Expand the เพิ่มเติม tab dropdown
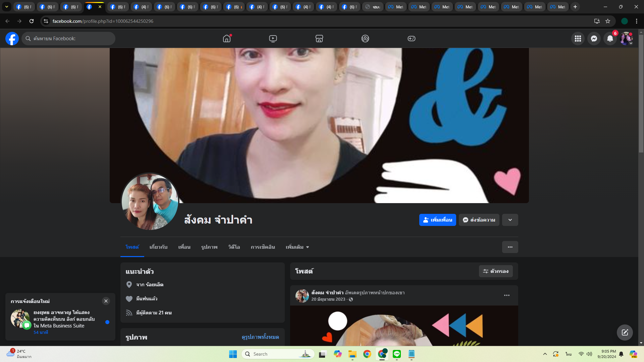The image size is (644, 362). 297,247
